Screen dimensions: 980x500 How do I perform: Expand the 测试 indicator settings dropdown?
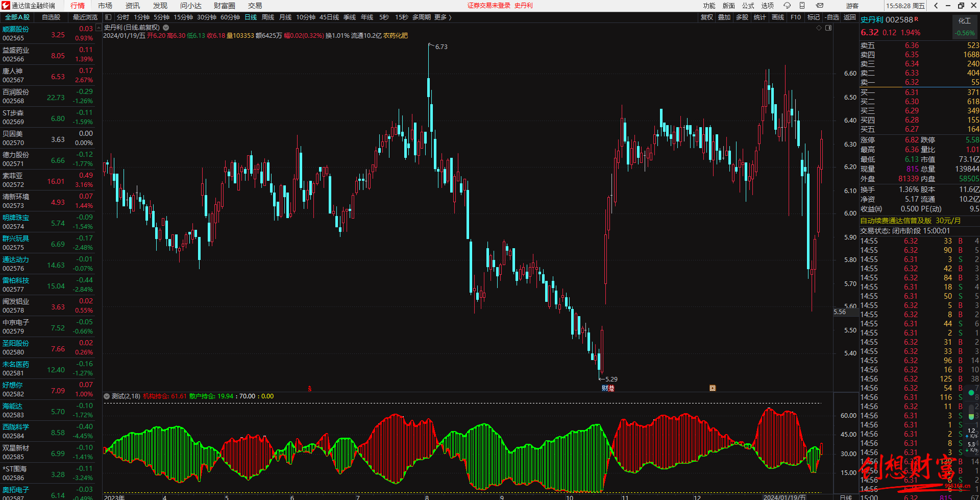[107, 396]
